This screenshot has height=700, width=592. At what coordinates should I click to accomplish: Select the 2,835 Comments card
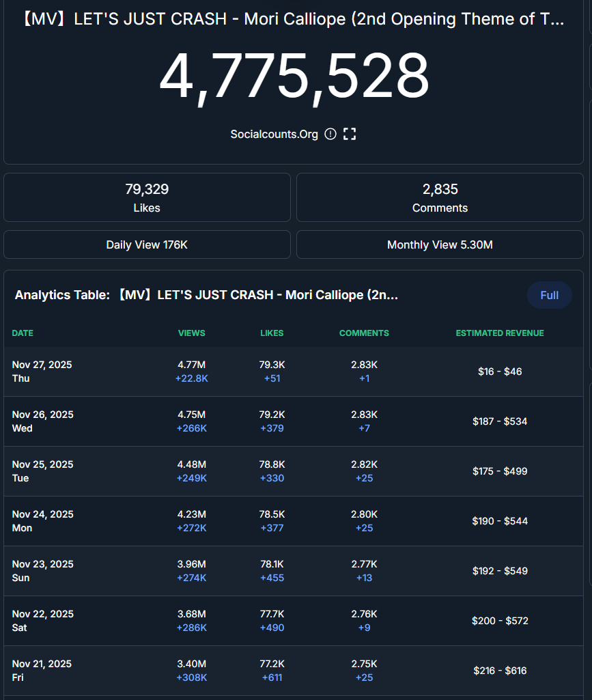pyautogui.click(x=440, y=197)
